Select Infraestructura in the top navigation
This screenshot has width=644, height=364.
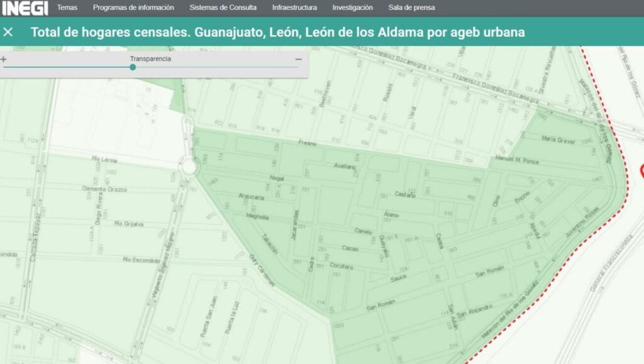pyautogui.click(x=294, y=8)
